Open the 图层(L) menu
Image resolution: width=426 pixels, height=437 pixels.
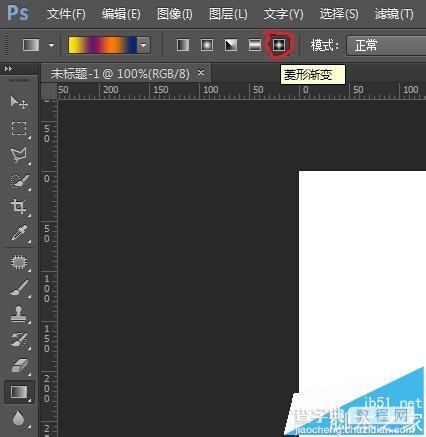pos(228,14)
